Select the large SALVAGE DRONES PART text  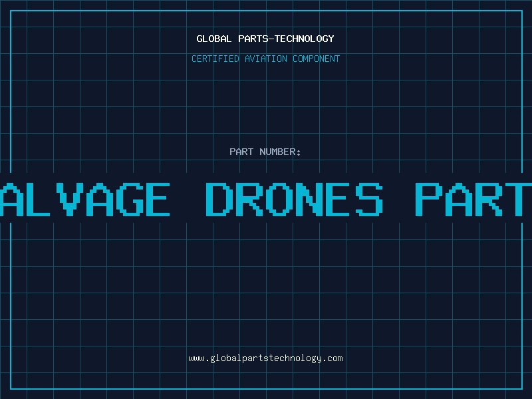tap(266, 199)
